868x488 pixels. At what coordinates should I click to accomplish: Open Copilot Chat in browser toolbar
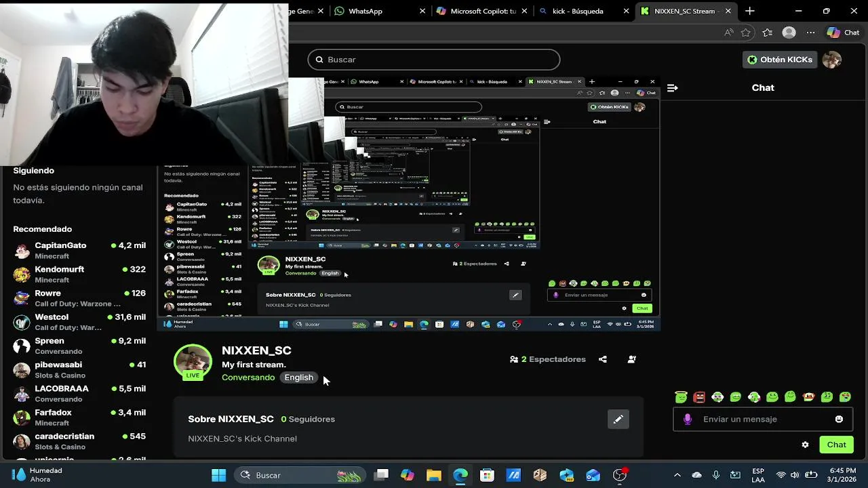click(843, 33)
